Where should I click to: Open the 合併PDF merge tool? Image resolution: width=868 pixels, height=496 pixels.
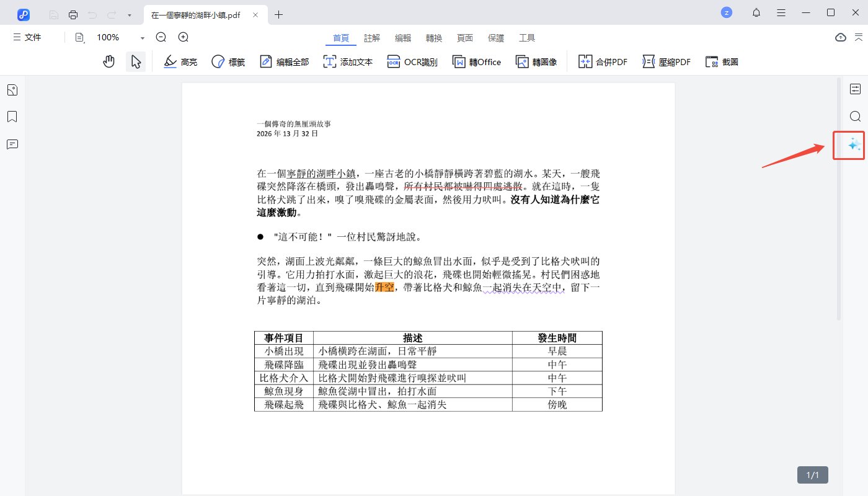pyautogui.click(x=601, y=61)
